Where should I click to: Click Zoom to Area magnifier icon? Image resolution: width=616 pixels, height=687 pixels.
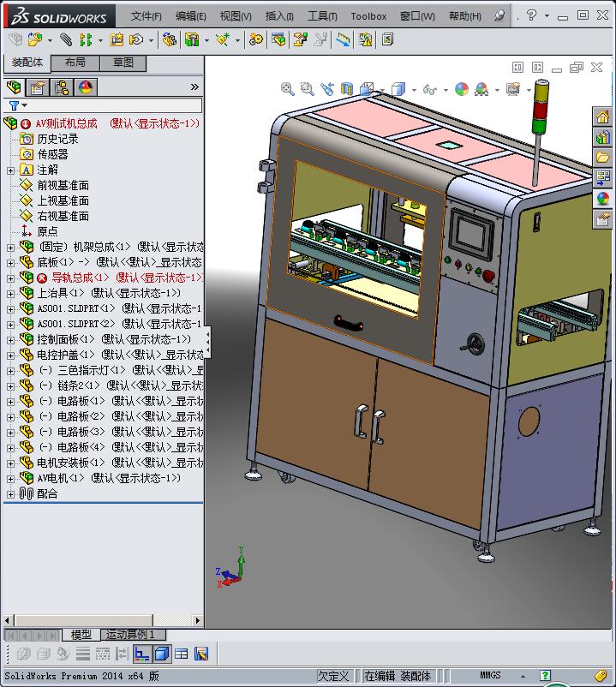[307, 89]
